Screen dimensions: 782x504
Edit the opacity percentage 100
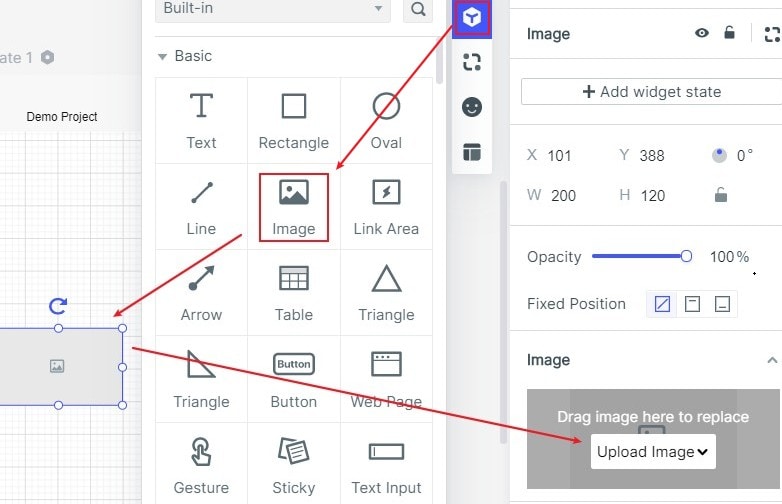723,257
